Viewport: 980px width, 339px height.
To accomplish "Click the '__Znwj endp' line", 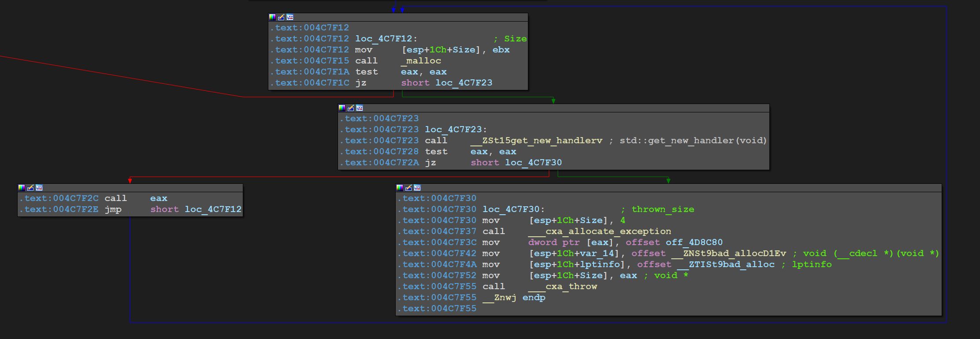I will pyautogui.click(x=514, y=298).
